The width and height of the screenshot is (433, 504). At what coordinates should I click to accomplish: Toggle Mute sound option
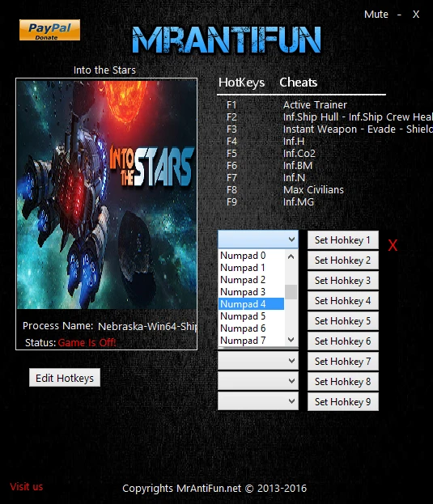click(376, 15)
